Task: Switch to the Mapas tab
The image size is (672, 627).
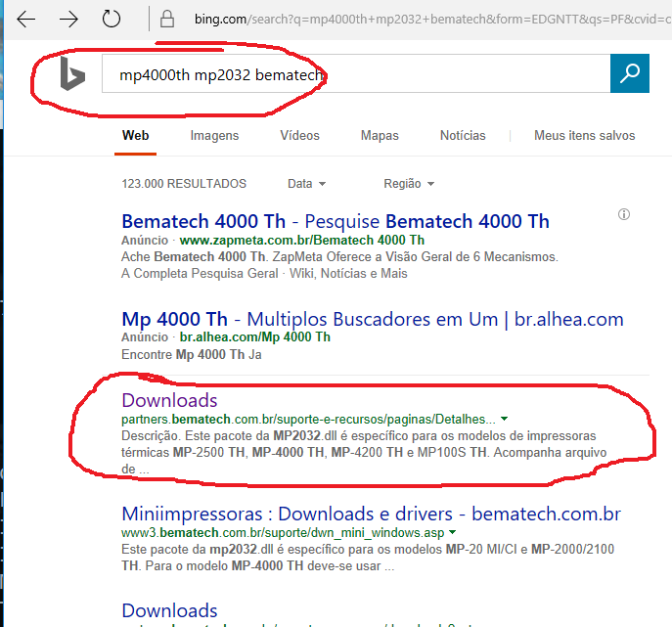Action: (x=380, y=135)
